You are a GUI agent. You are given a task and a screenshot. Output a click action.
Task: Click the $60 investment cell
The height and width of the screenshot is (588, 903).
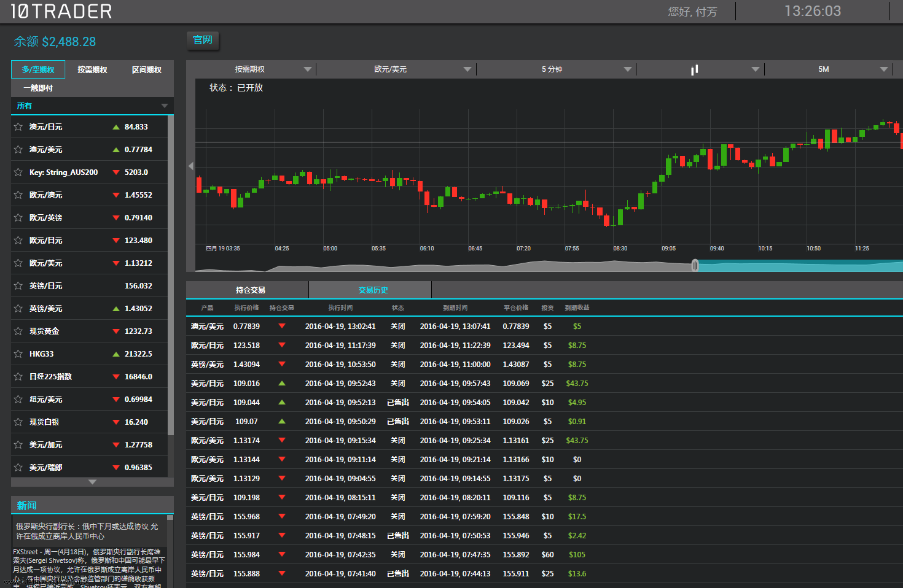(547, 555)
